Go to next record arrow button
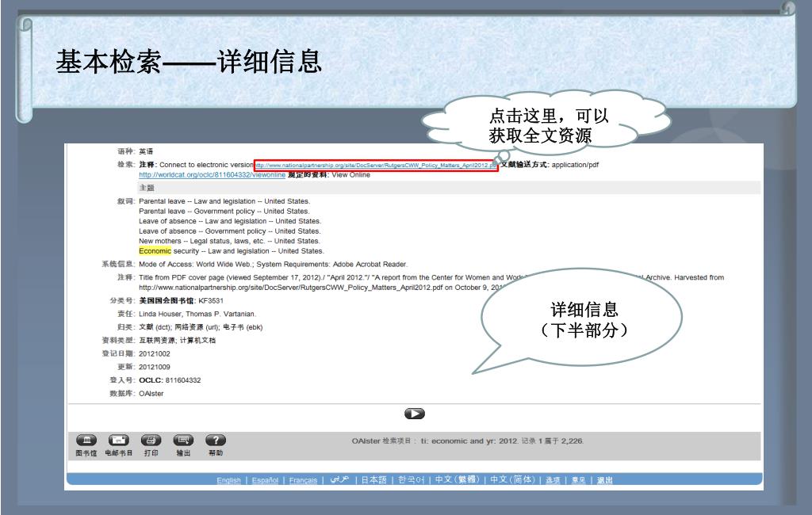The width and height of the screenshot is (812, 515). [x=414, y=414]
